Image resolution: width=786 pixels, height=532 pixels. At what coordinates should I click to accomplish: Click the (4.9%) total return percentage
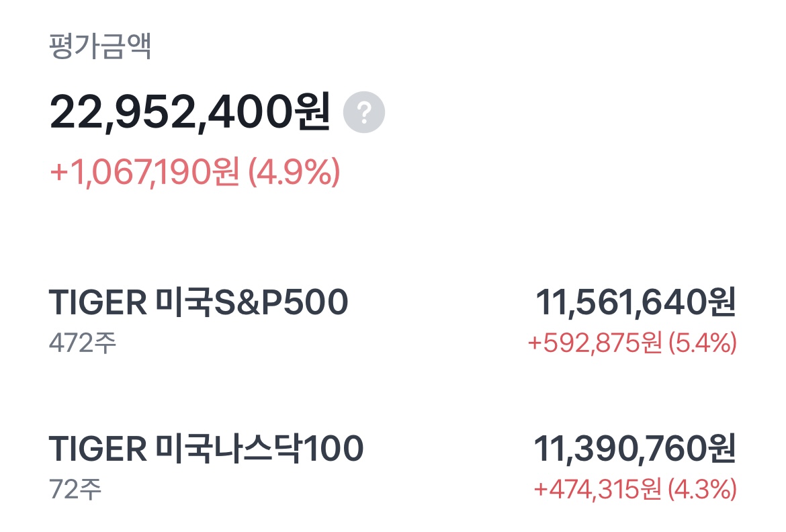(294, 172)
